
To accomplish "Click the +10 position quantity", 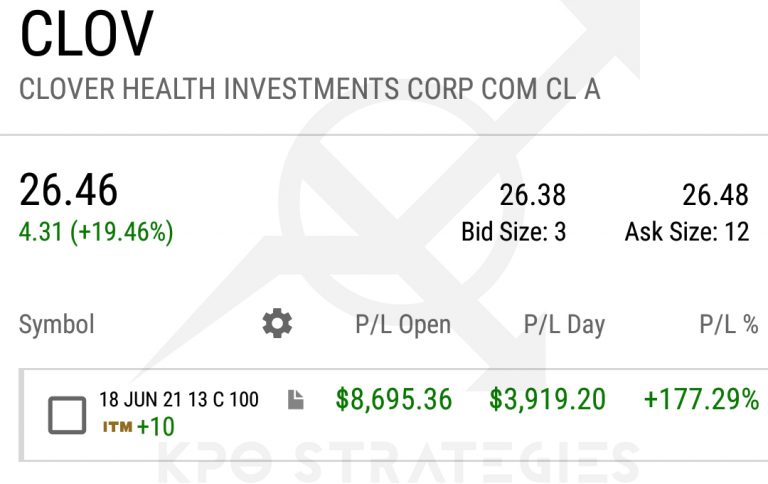I will point(156,427).
